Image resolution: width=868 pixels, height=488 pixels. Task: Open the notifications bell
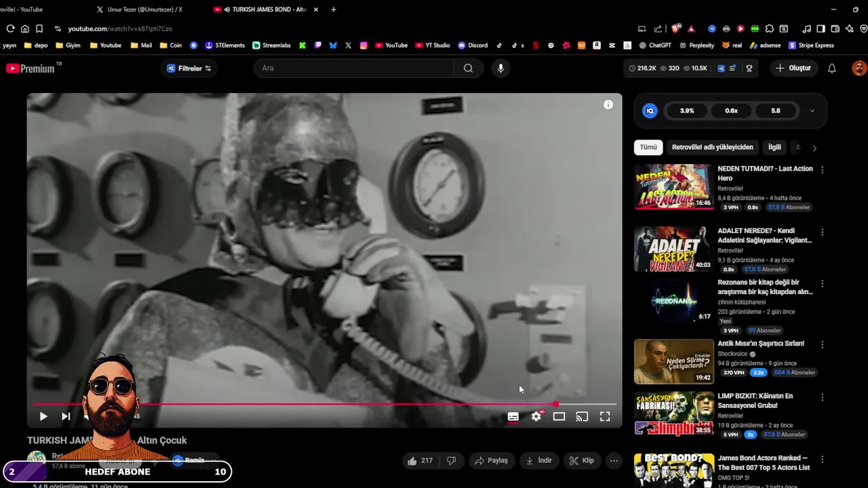coord(832,68)
